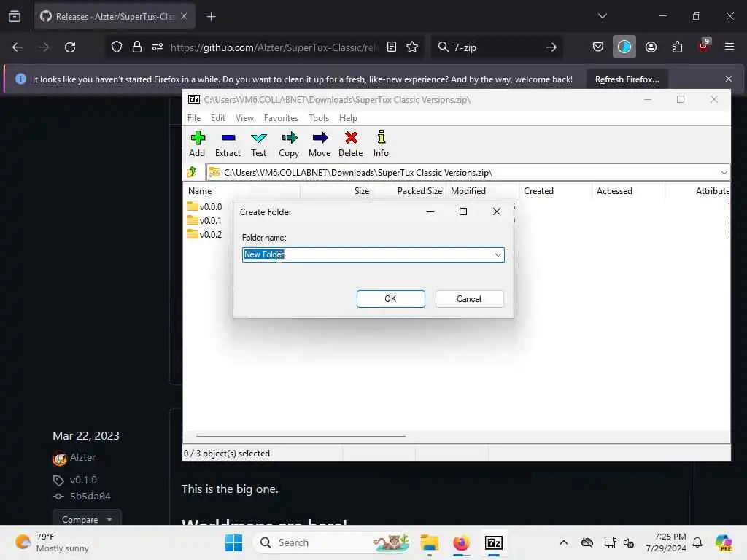This screenshot has width=747, height=560.
Task: Open the Firefox account icon
Action: 651,47
